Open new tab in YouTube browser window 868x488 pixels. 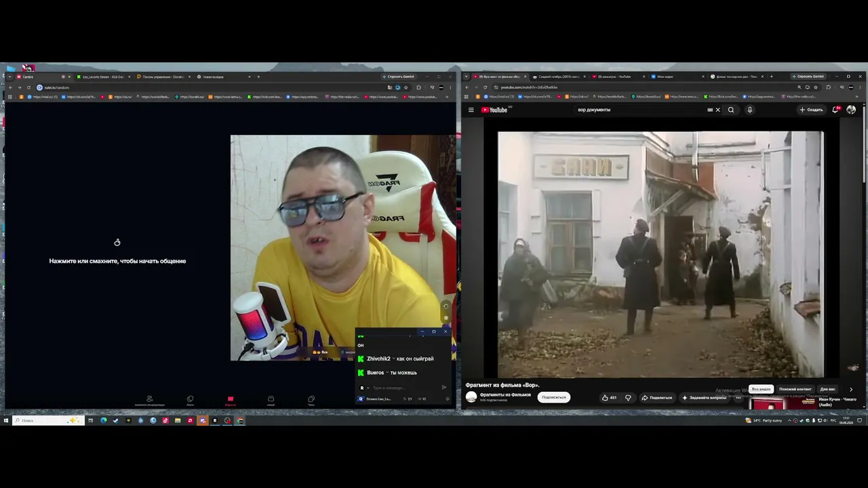pos(772,77)
